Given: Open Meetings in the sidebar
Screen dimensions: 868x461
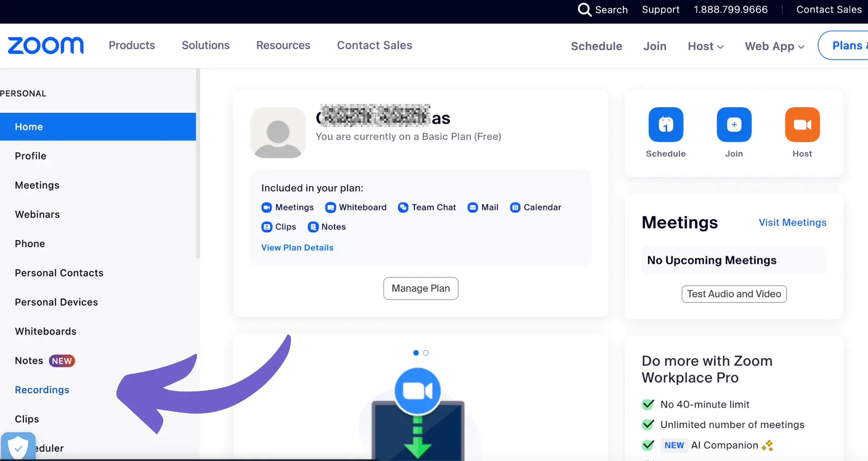Looking at the screenshot, I should click(x=37, y=185).
